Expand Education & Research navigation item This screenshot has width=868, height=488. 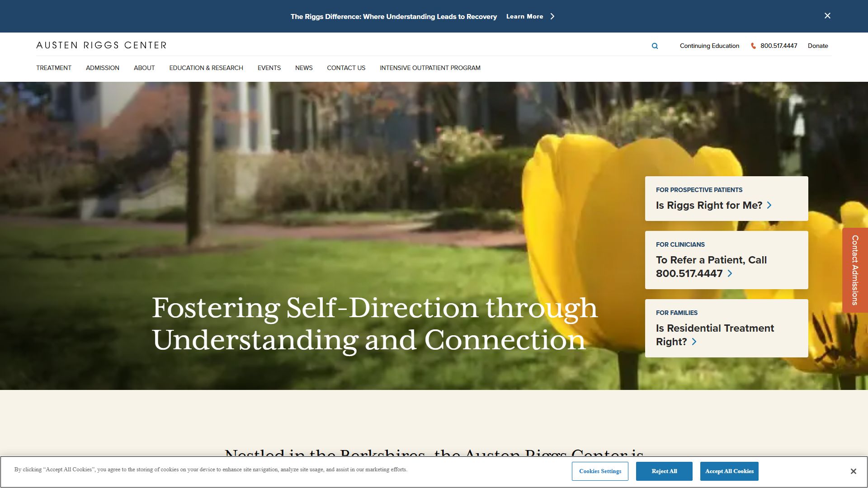[x=206, y=68]
